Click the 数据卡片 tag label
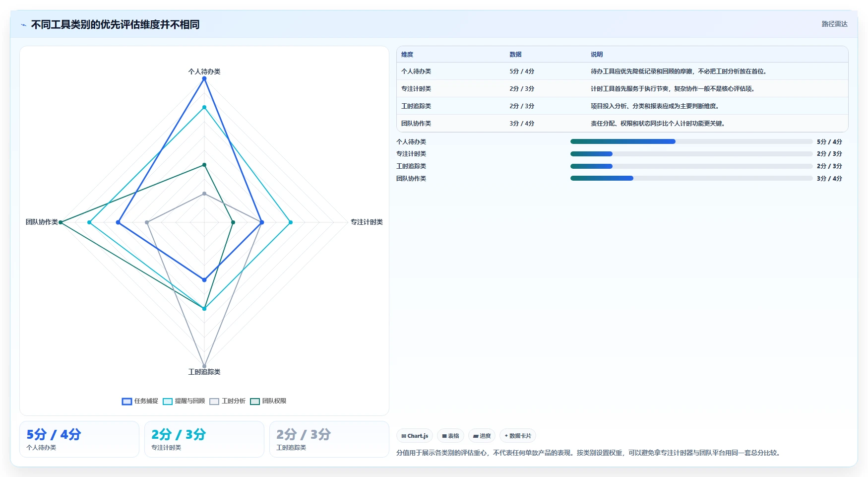 (520, 436)
